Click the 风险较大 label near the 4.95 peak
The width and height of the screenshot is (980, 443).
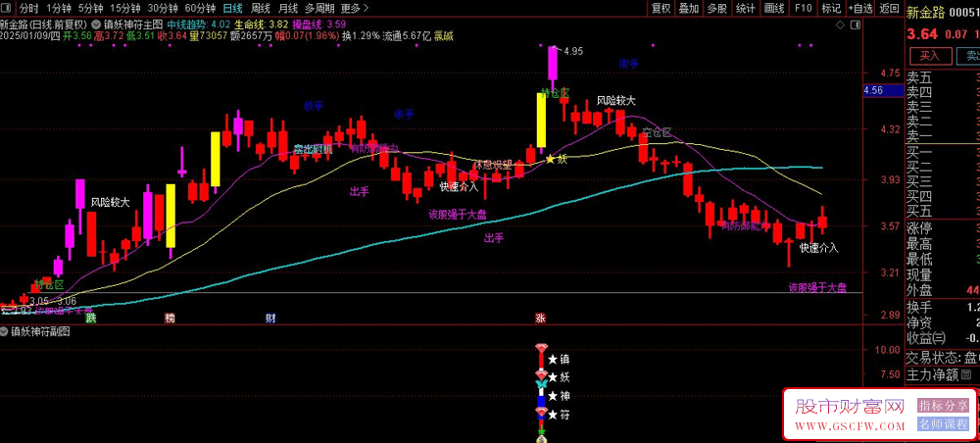click(x=616, y=100)
